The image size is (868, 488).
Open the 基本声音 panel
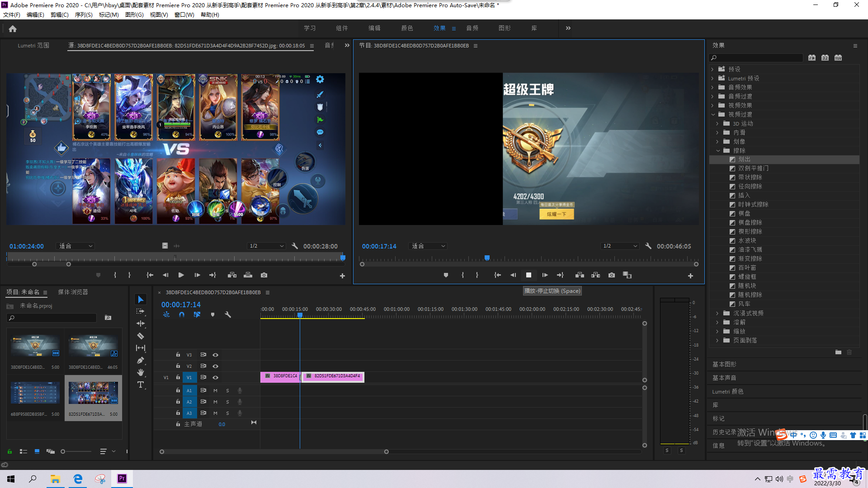pyautogui.click(x=725, y=378)
